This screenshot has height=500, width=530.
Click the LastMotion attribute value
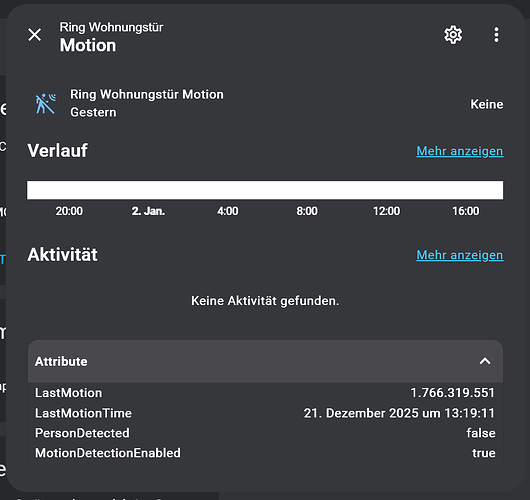(x=453, y=393)
